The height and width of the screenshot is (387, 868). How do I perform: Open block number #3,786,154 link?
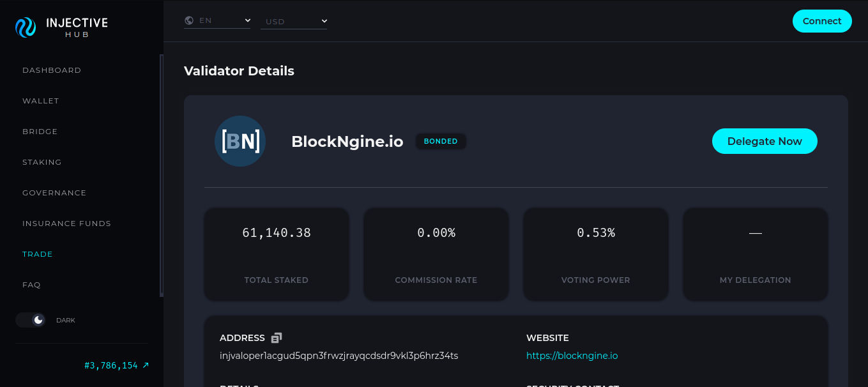click(x=117, y=366)
